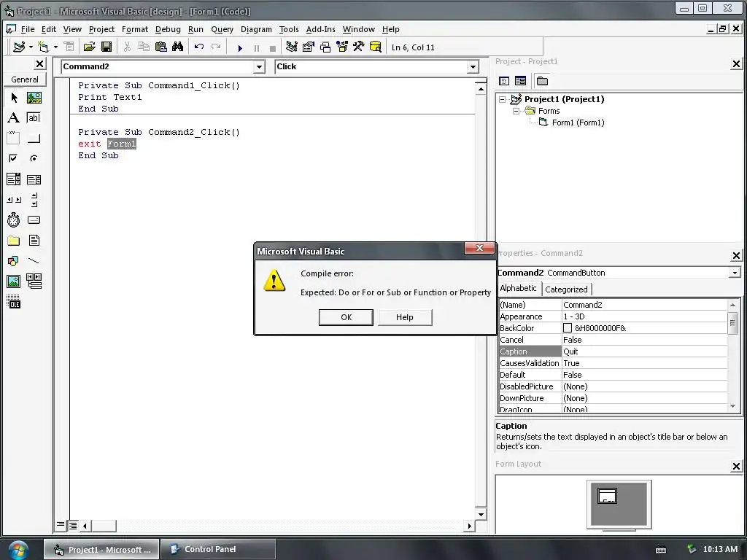Click OK in the compile error dialog
The height and width of the screenshot is (560, 747).
click(346, 317)
